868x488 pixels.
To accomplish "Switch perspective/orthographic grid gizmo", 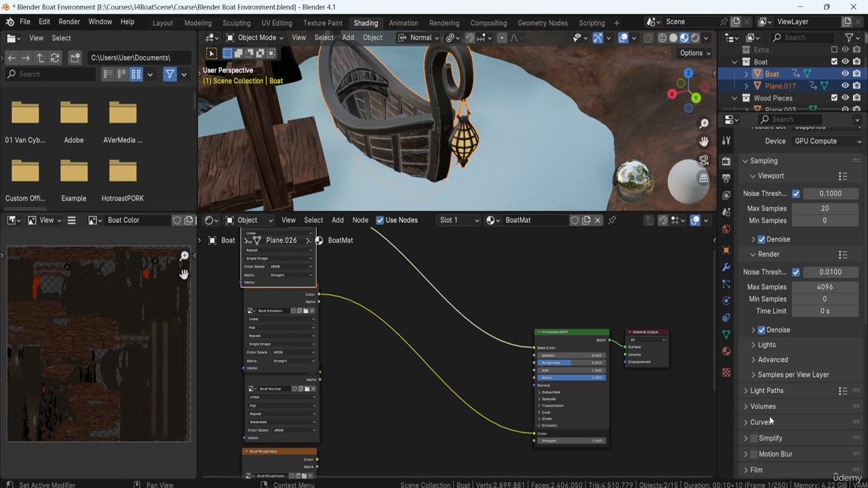I will pos(704,178).
